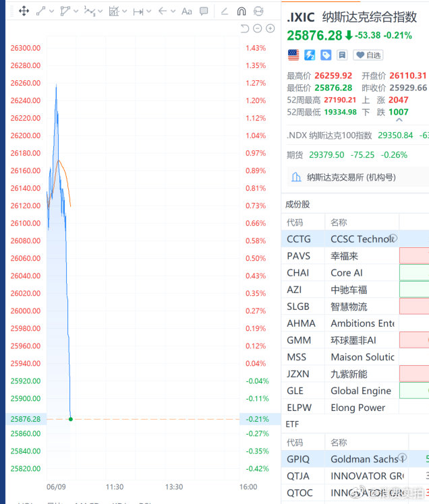Toggle the magnet snap mode
This screenshot has width=429, height=504.
tap(241, 11)
